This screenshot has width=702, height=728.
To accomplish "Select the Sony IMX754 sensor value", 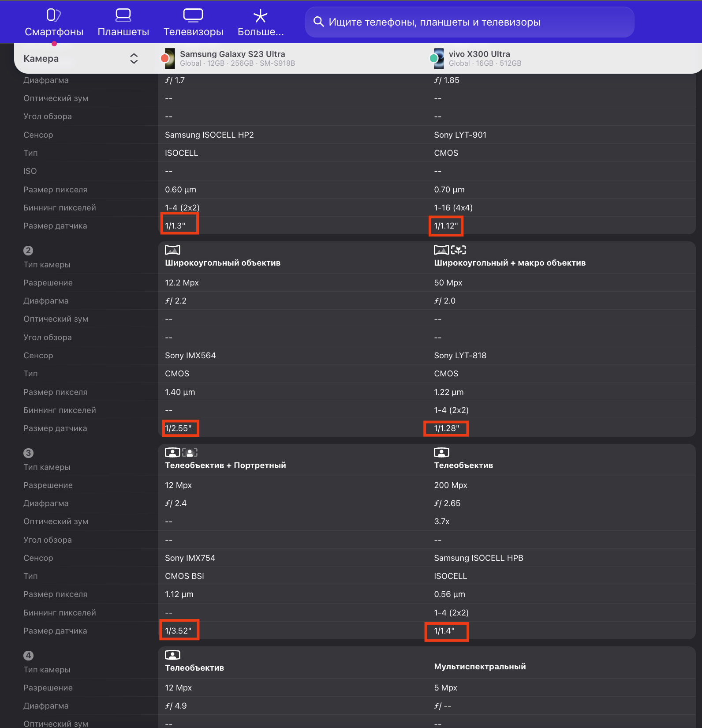I will point(190,558).
